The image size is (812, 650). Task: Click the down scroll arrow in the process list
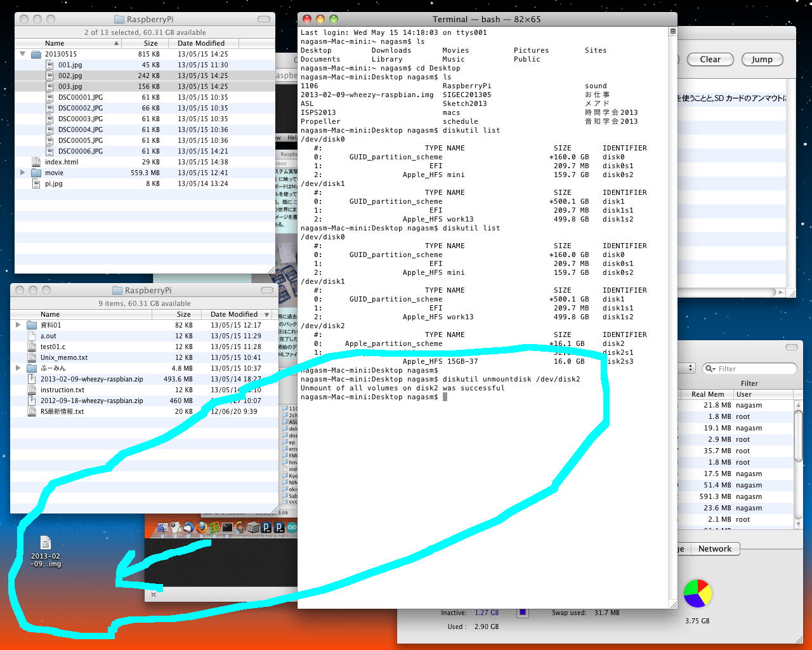(799, 524)
